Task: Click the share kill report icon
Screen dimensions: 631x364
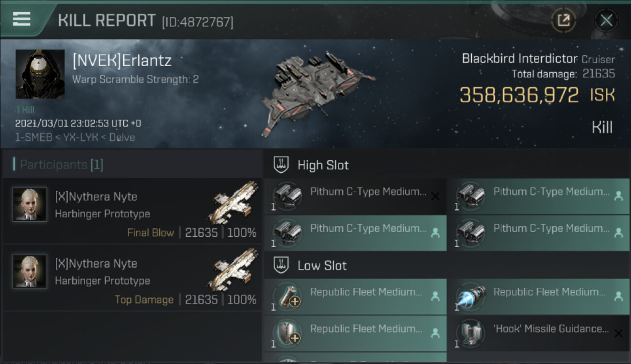Action: pyautogui.click(x=564, y=20)
